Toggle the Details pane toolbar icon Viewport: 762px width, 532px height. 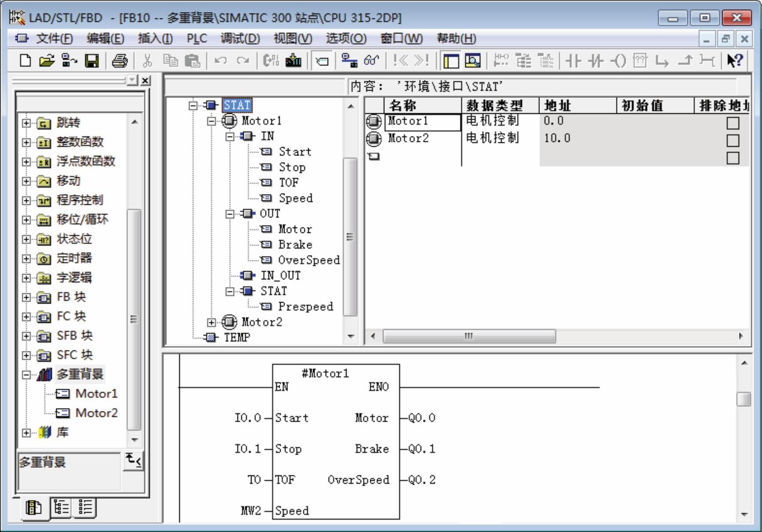pyautogui.click(x=473, y=61)
